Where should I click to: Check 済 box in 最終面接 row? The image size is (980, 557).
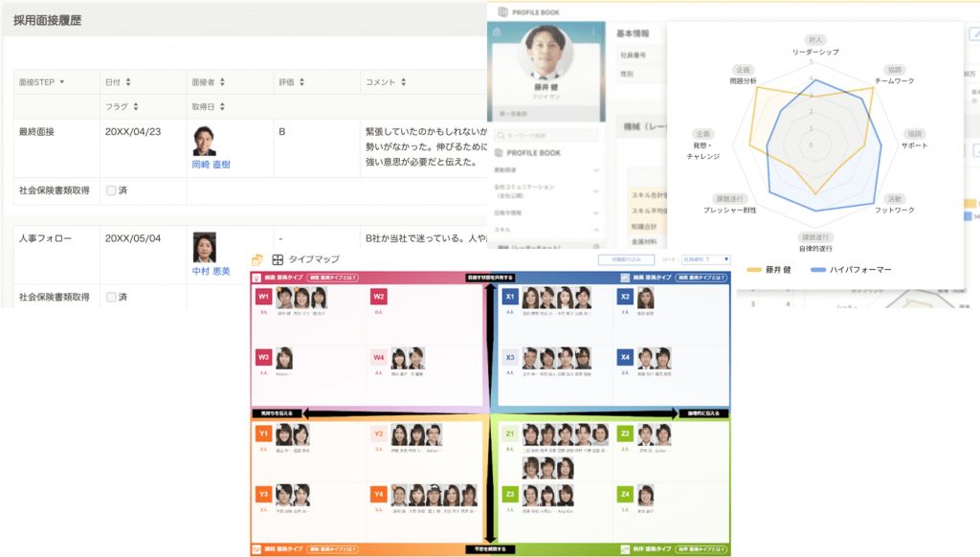click(x=111, y=190)
